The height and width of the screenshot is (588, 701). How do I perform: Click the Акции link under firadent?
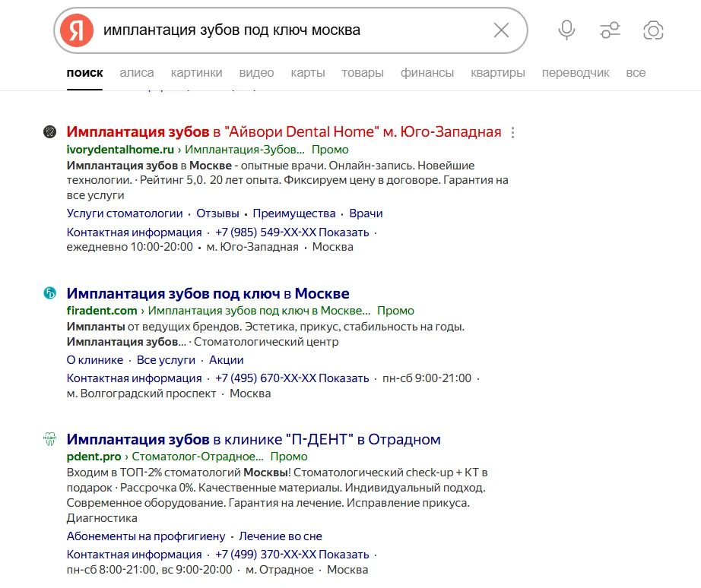click(x=226, y=360)
